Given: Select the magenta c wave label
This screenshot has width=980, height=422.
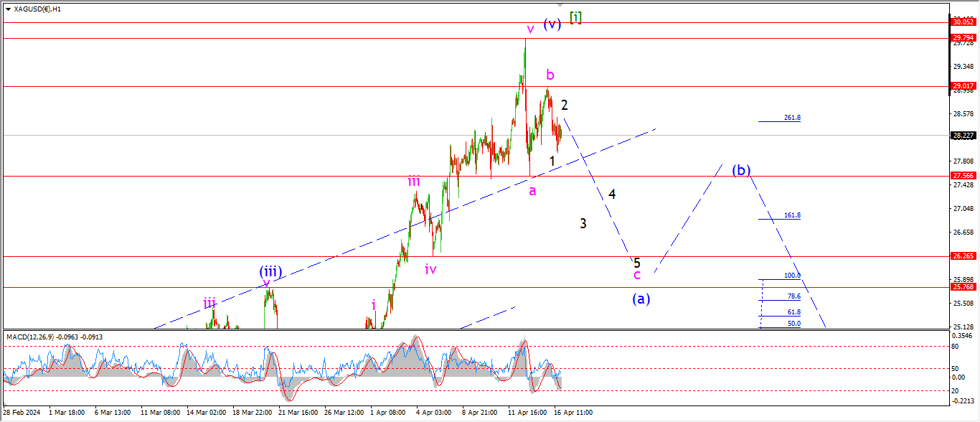Looking at the screenshot, I should tap(636, 275).
